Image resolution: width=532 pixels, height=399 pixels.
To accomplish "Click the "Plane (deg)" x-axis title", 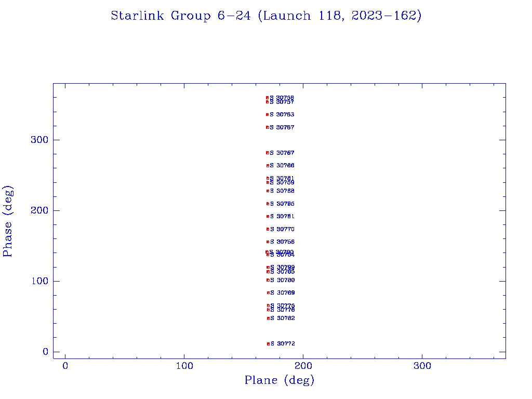I will coord(280,380).
